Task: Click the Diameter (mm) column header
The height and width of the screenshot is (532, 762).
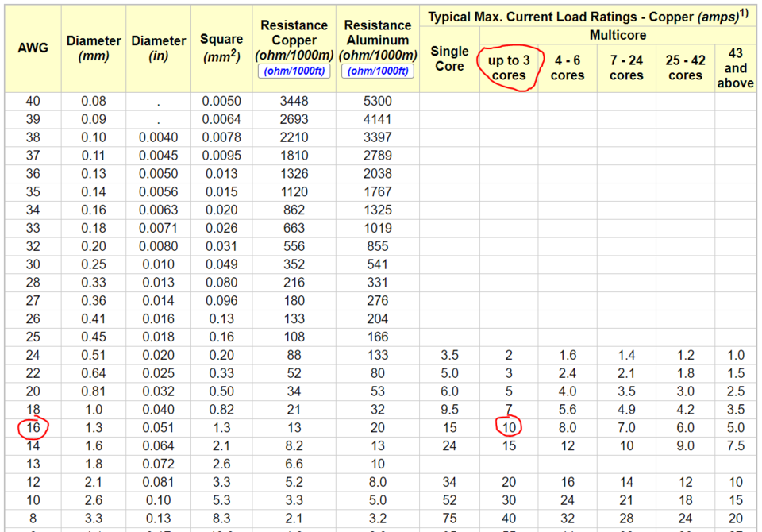Action: pyautogui.click(x=94, y=48)
